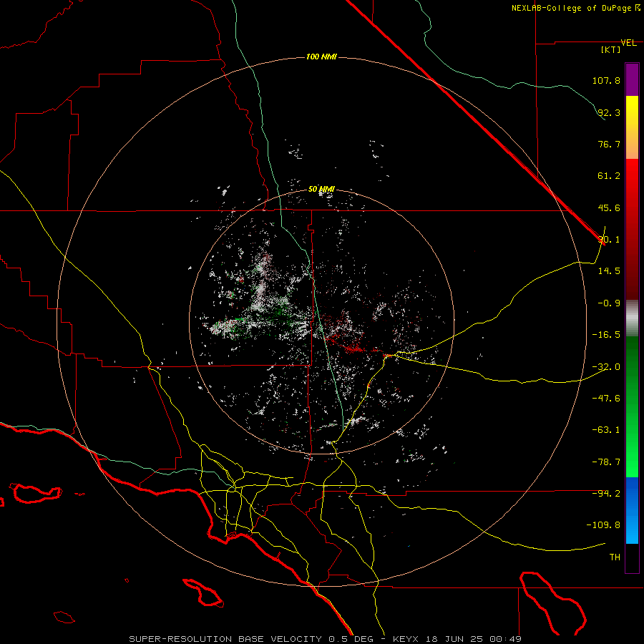Select the -47.6 scale value
644x644 pixels.
(x=606, y=399)
